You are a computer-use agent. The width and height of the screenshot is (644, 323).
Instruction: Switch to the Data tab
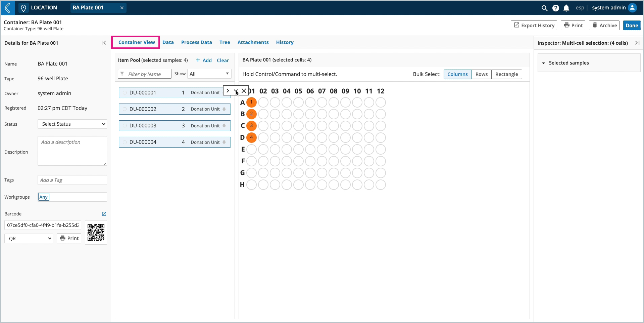168,42
